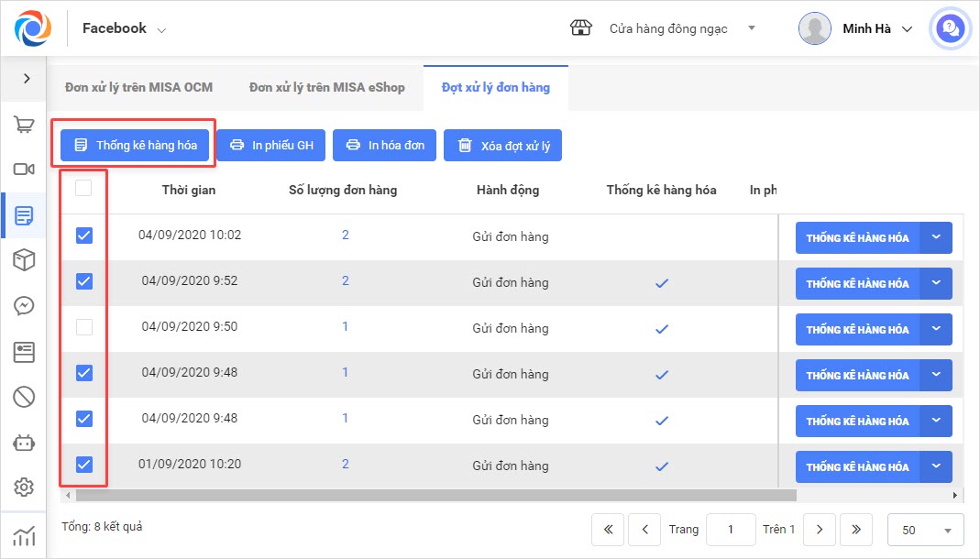The image size is (980, 559).
Task: Click the In phiếu GH button
Action: pyautogui.click(x=271, y=146)
